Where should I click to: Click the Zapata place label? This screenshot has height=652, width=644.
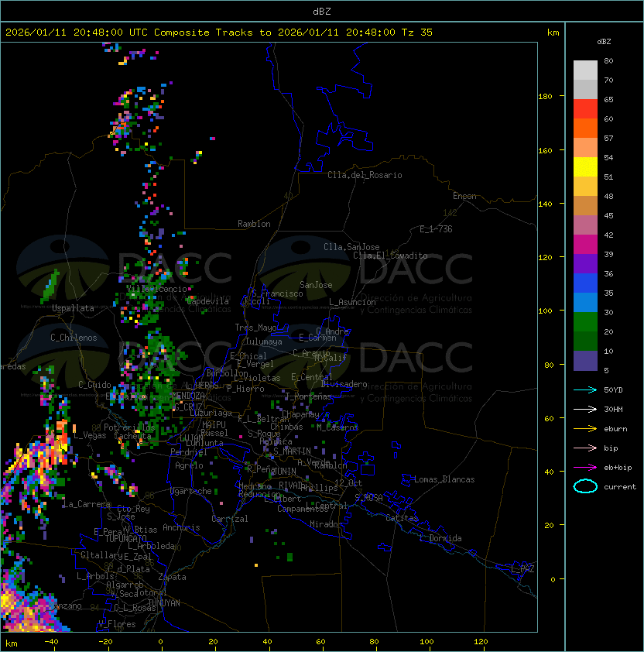172,577
